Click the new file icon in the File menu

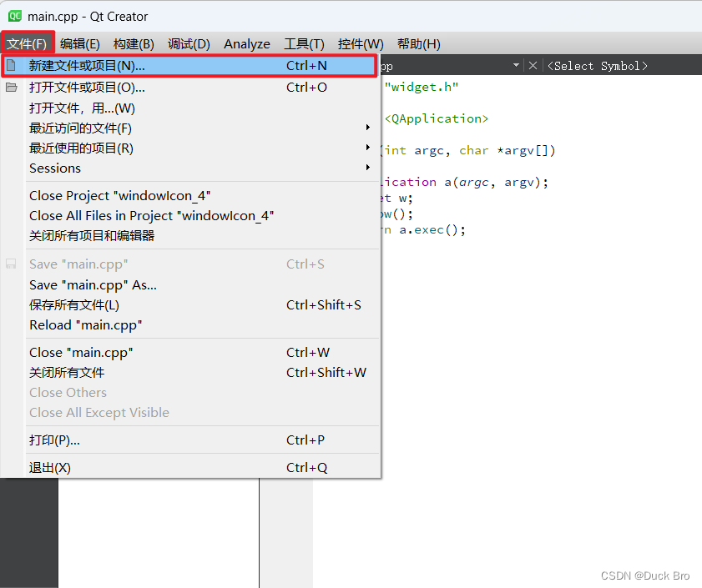tap(12, 65)
